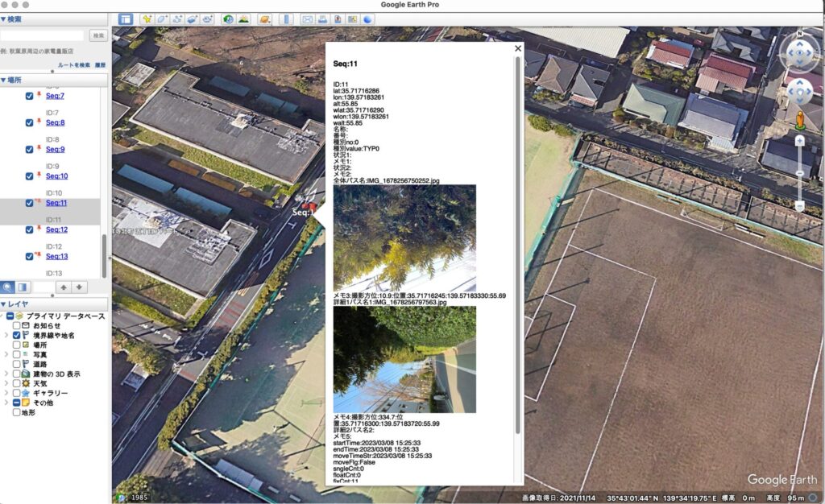Disable the 境界線や地名 layer checkbox
This screenshot has width=825, height=504.
pyautogui.click(x=16, y=335)
